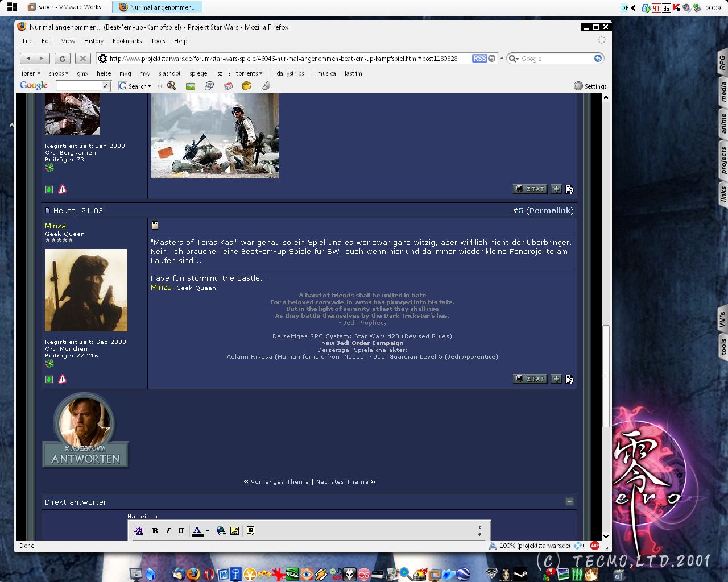Open Google Toolbar Settings
This screenshot has width=728, height=582.
pyautogui.click(x=590, y=86)
